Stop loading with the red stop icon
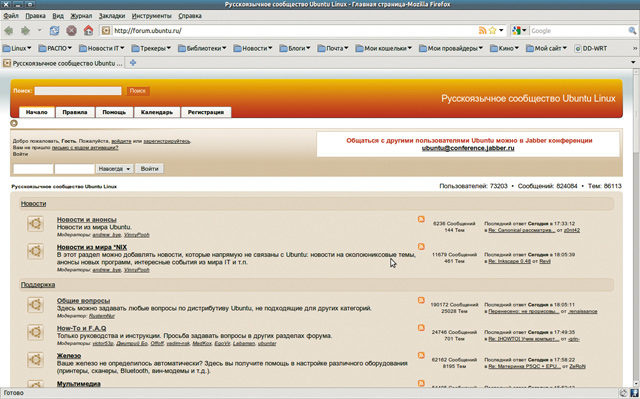 [71, 31]
